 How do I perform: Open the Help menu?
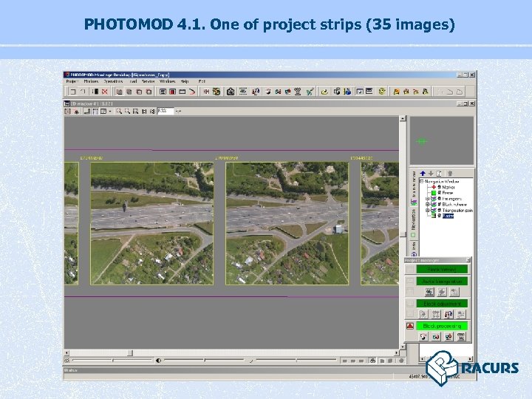click(184, 81)
